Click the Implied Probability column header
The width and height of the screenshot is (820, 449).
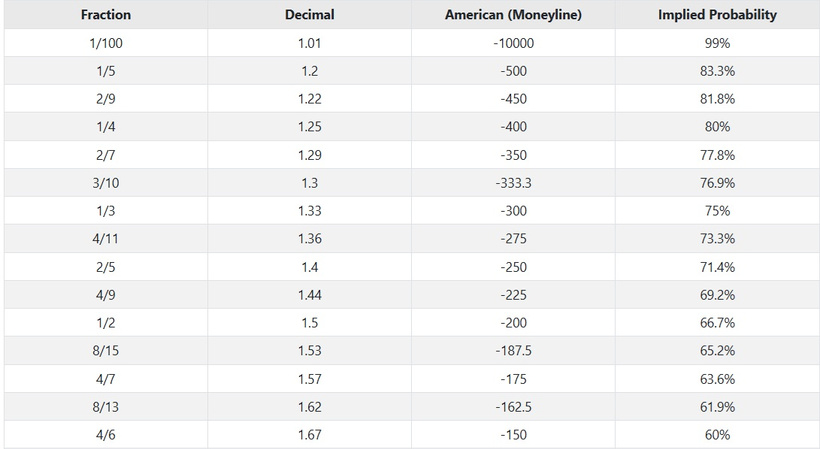coord(718,15)
